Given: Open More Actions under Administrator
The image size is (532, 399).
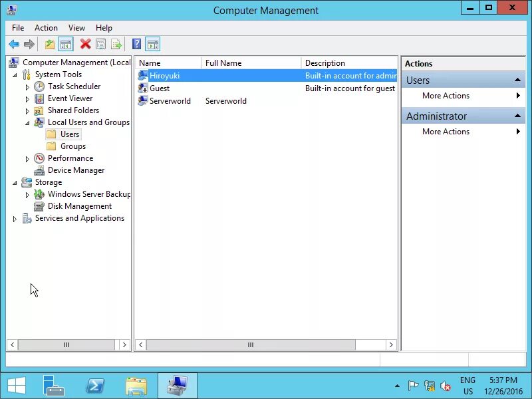Looking at the screenshot, I should click(x=463, y=131).
